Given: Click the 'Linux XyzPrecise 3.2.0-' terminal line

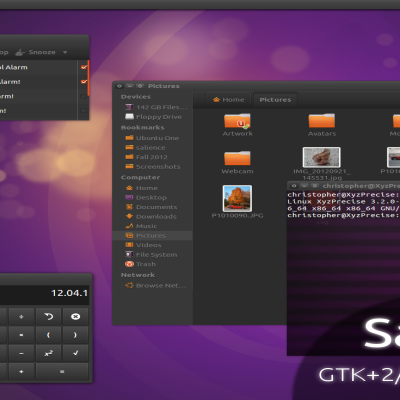Looking at the screenshot, I should pyautogui.click(x=344, y=202).
